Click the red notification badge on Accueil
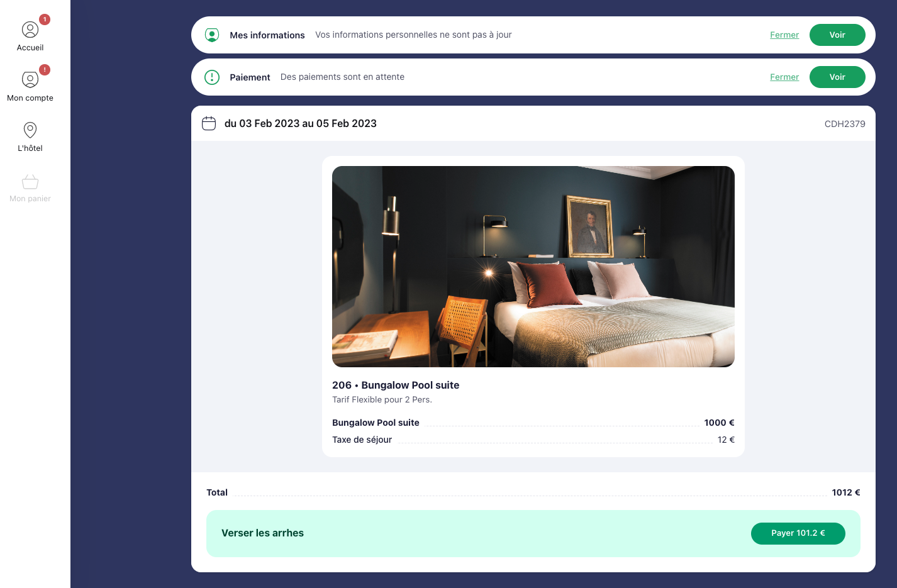The image size is (897, 588). click(x=45, y=19)
